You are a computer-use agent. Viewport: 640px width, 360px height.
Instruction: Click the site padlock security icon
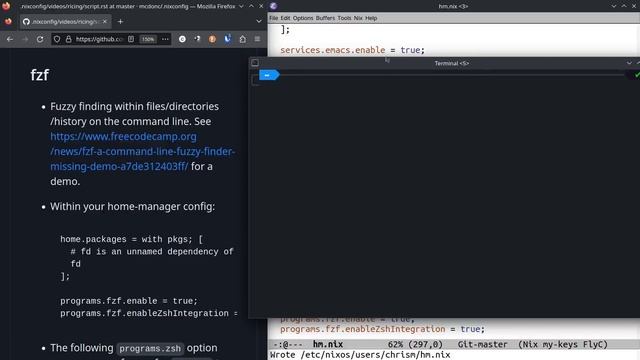[68, 39]
